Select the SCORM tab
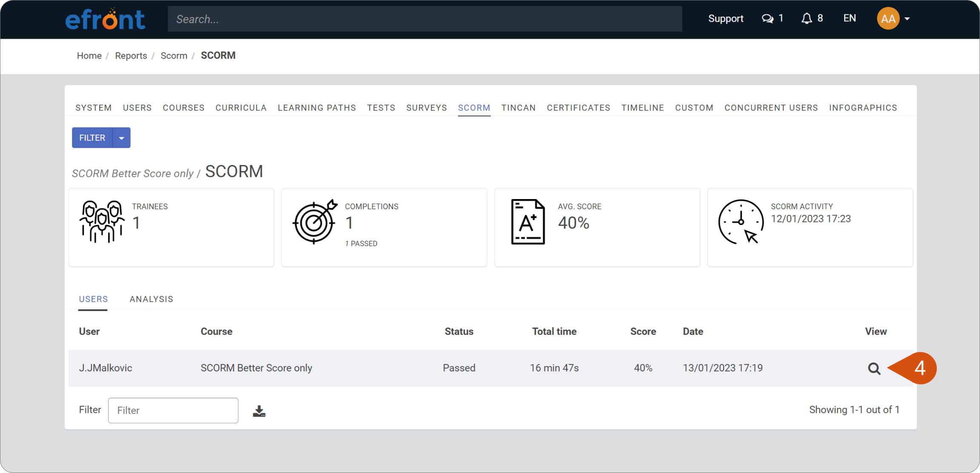980x473 pixels. (x=474, y=108)
